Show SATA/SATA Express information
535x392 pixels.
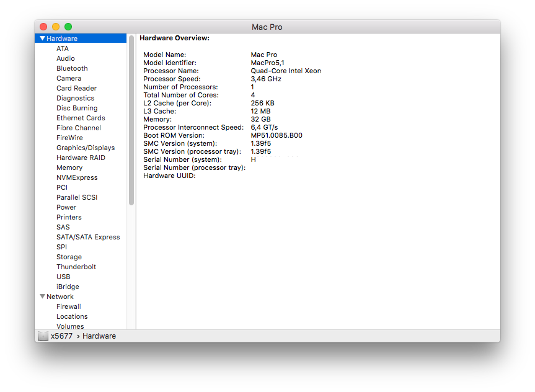coord(88,237)
